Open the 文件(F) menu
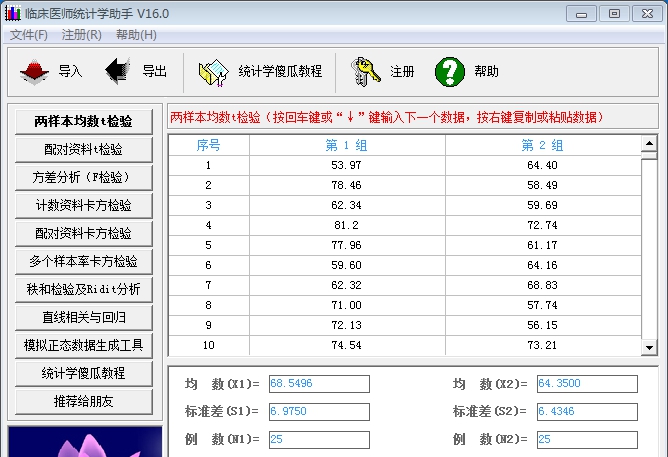The height and width of the screenshot is (457, 668). pyautogui.click(x=29, y=34)
